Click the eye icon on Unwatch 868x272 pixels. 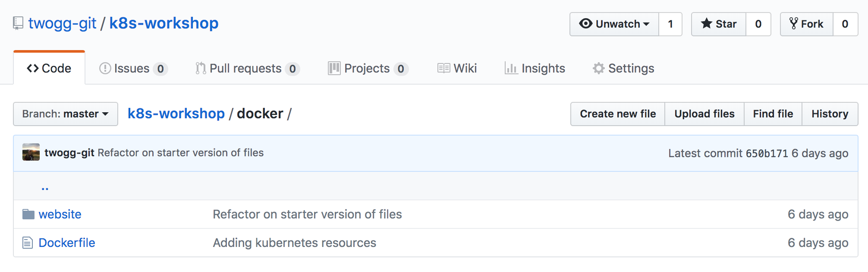pos(585,24)
